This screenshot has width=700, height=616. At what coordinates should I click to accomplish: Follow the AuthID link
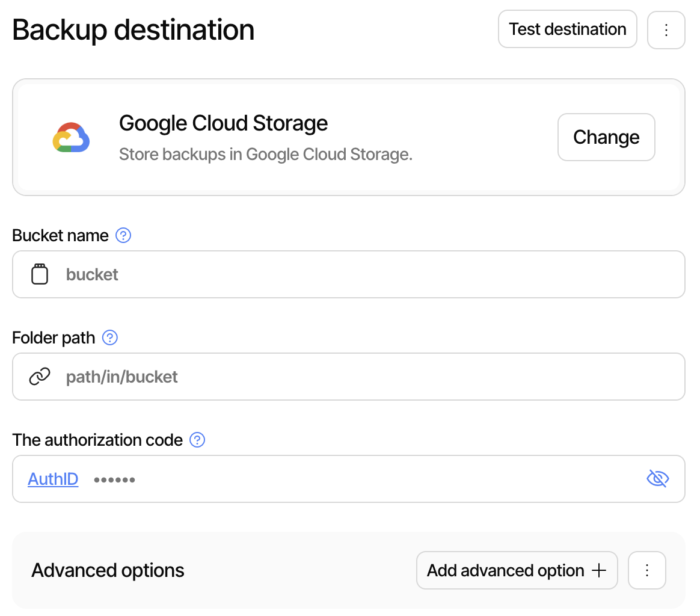click(x=53, y=478)
